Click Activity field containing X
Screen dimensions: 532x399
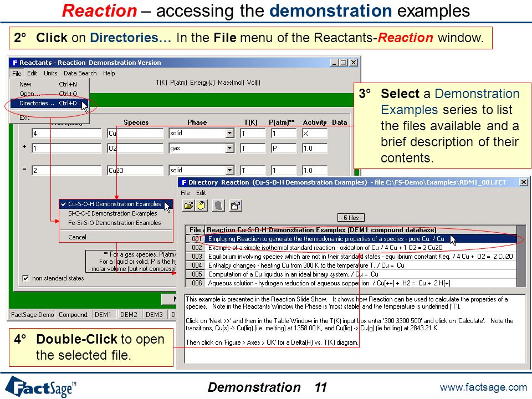[315, 134]
